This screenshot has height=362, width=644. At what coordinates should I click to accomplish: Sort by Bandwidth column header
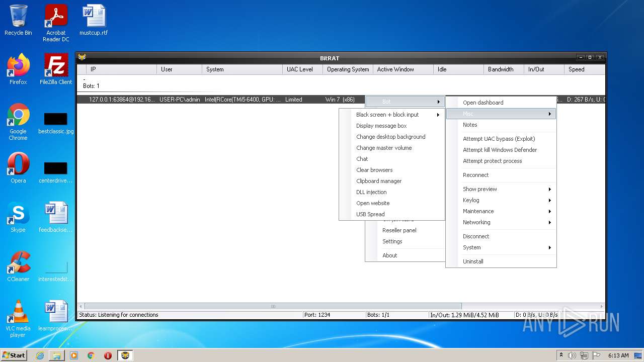(504, 69)
